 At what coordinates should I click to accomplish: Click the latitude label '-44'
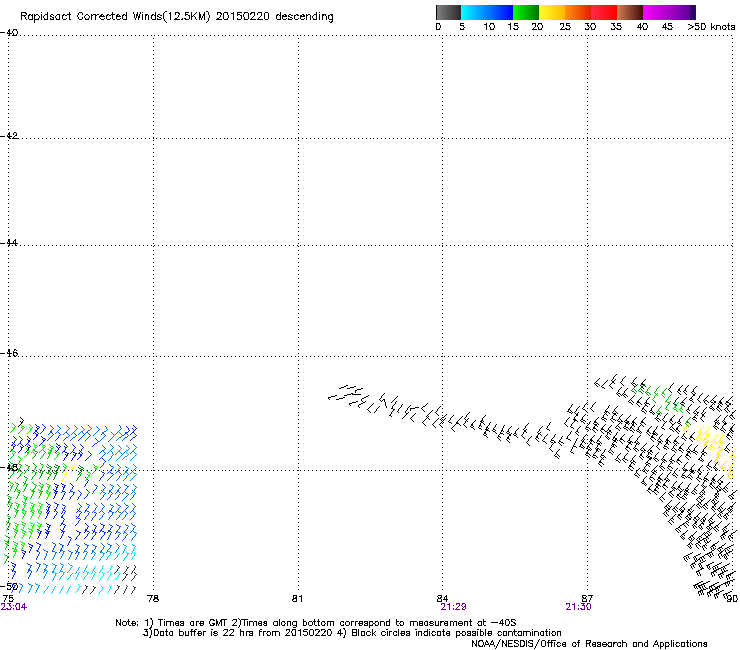point(9,243)
